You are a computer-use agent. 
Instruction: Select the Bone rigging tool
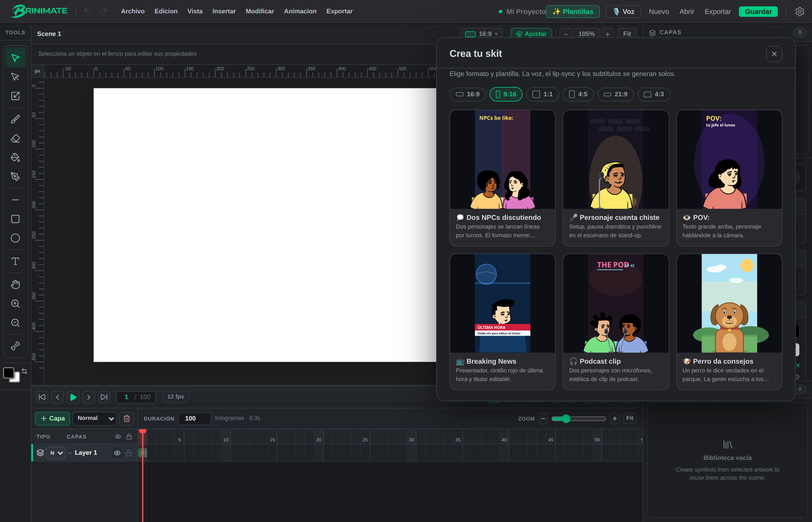15,346
